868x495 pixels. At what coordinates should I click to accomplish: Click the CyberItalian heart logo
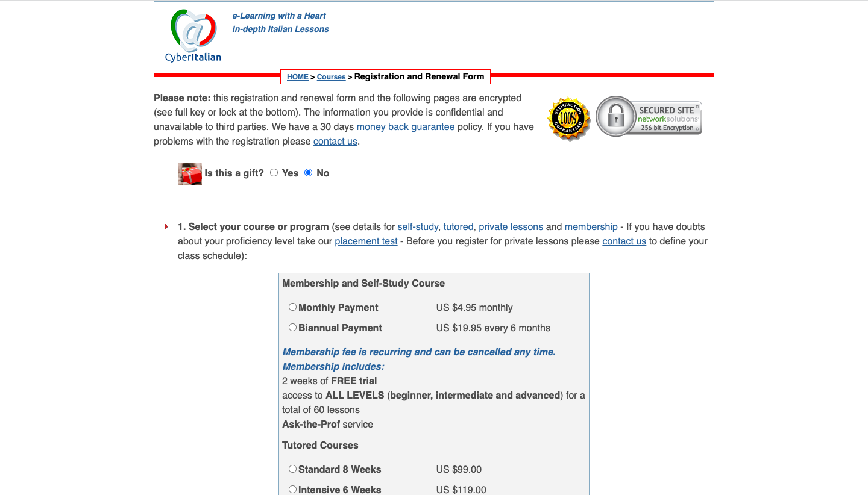click(193, 36)
